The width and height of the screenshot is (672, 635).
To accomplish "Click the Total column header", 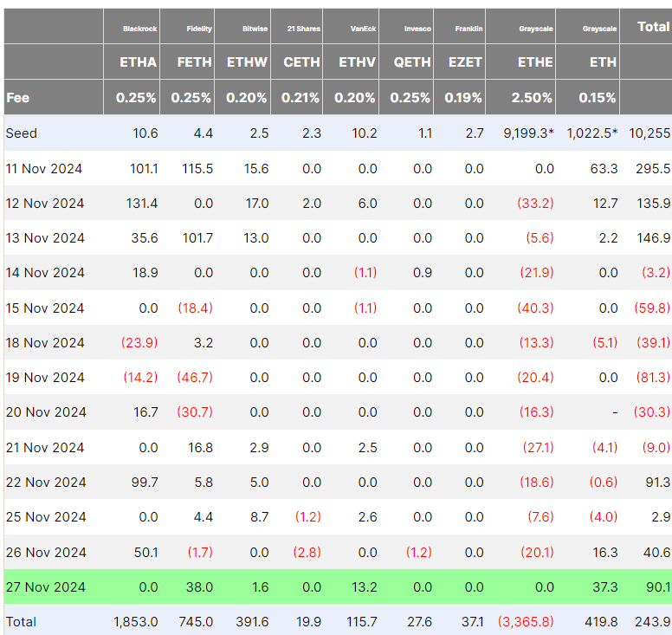I will [653, 27].
